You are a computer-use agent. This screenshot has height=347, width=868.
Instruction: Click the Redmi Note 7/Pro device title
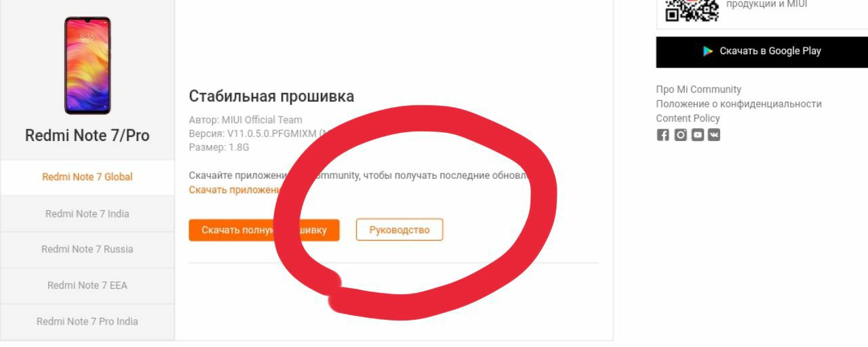(87, 136)
